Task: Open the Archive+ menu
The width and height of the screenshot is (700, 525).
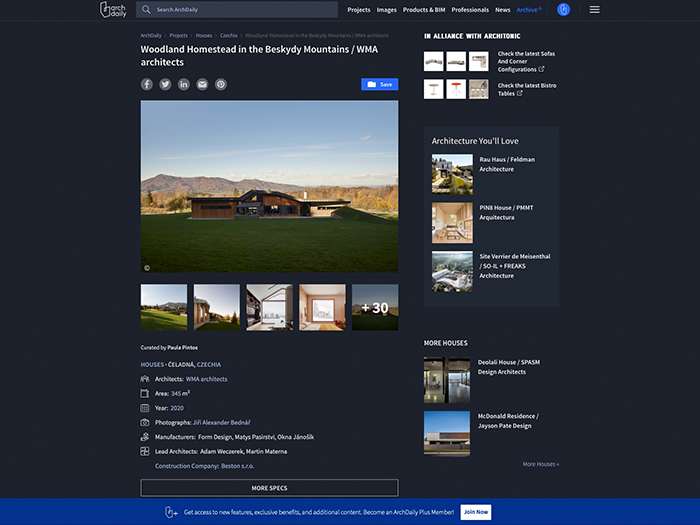Action: tap(529, 9)
